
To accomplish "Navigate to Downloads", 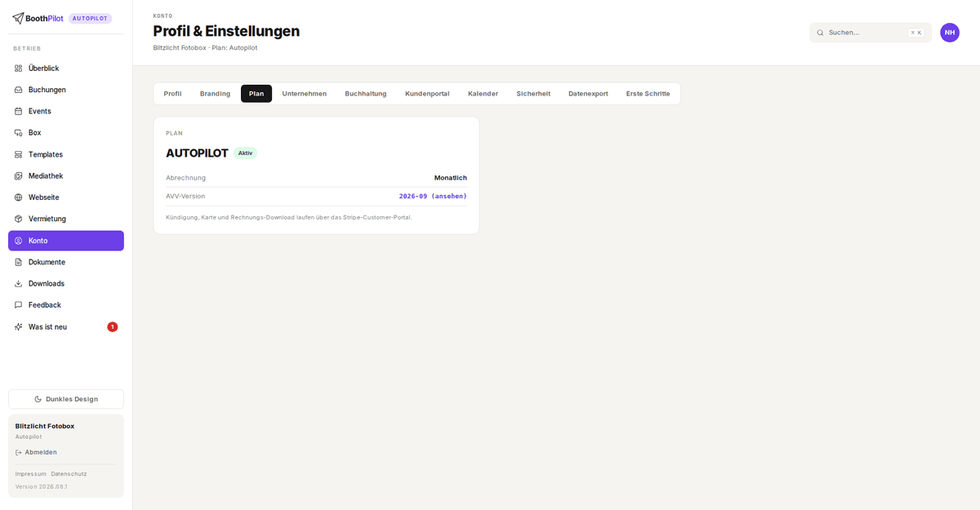I will (66, 284).
